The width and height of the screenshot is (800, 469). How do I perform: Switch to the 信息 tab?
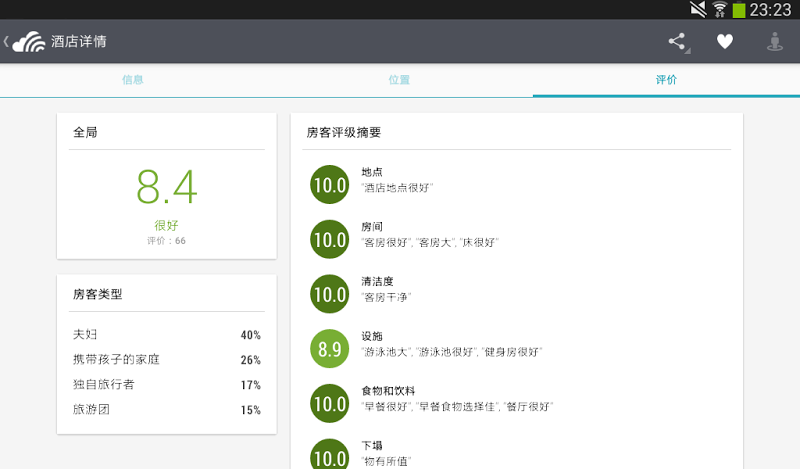(133, 80)
